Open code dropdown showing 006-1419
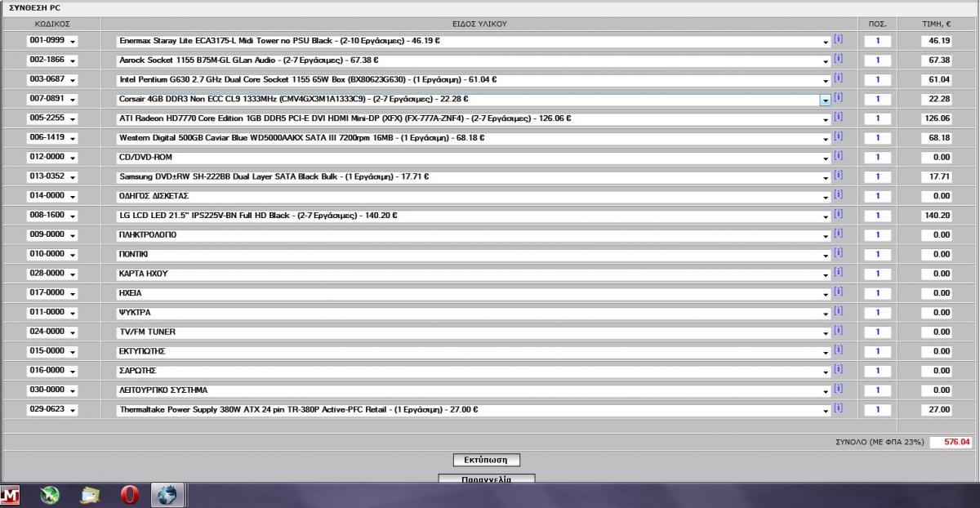This screenshot has width=980, height=508. tap(51, 138)
